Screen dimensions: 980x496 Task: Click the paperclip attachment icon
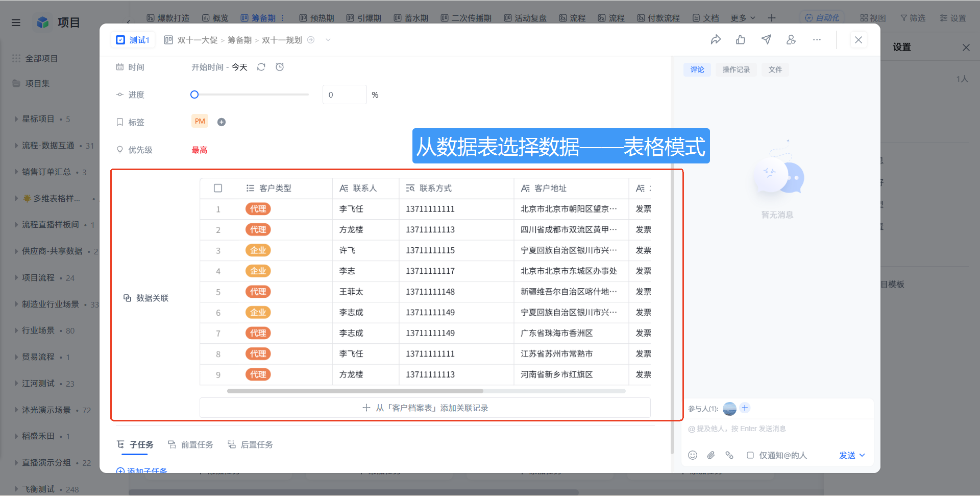pos(711,455)
